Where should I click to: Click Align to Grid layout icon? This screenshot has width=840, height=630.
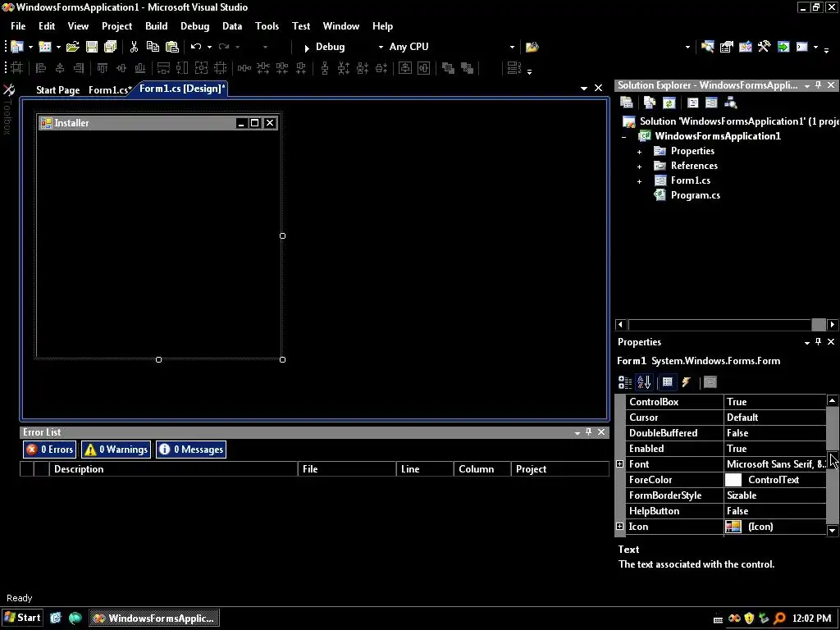coord(17,68)
